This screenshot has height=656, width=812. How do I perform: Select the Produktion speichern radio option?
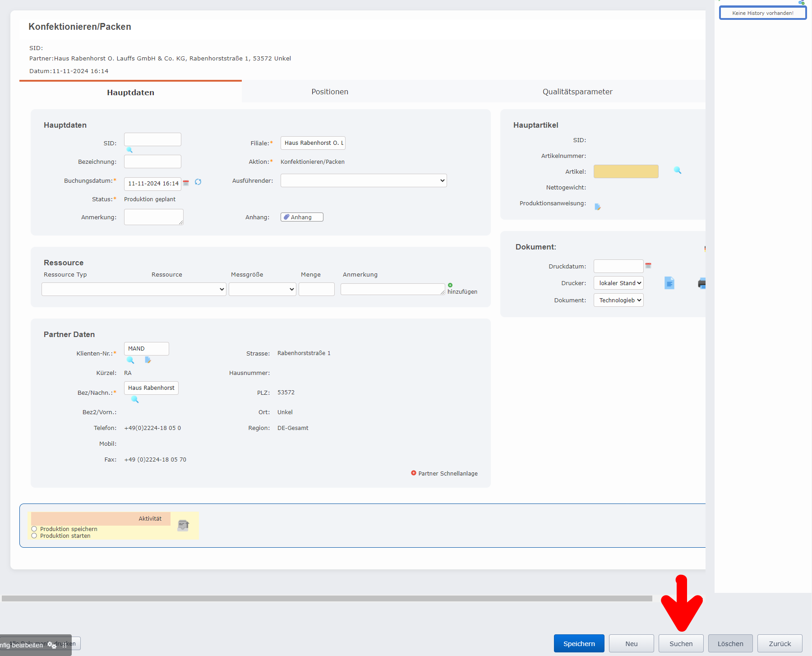point(34,529)
